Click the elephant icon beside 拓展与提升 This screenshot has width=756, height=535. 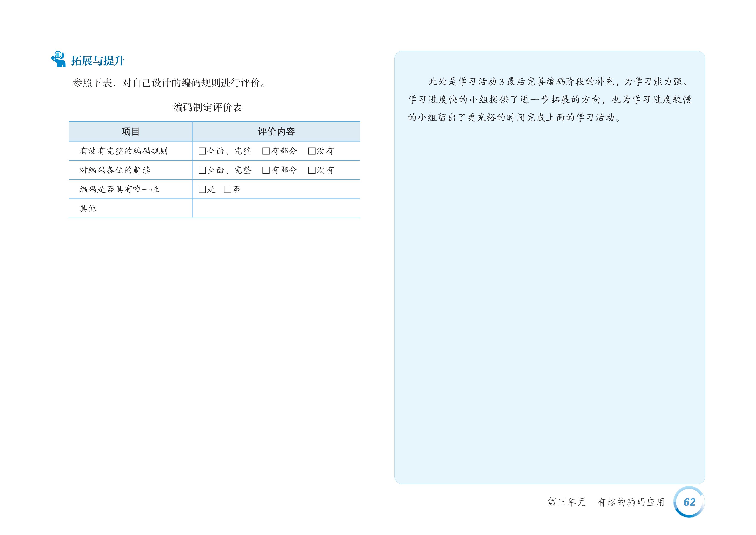[58, 59]
